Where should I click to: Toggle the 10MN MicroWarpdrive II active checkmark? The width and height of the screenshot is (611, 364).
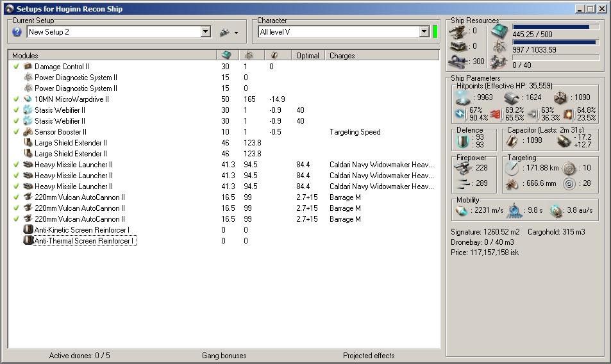16,99
